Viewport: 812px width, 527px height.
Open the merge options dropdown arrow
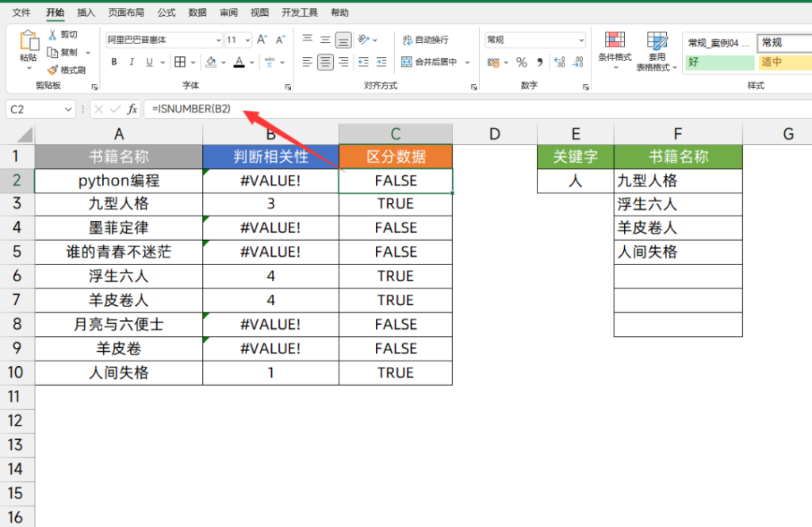pyautogui.click(x=467, y=62)
